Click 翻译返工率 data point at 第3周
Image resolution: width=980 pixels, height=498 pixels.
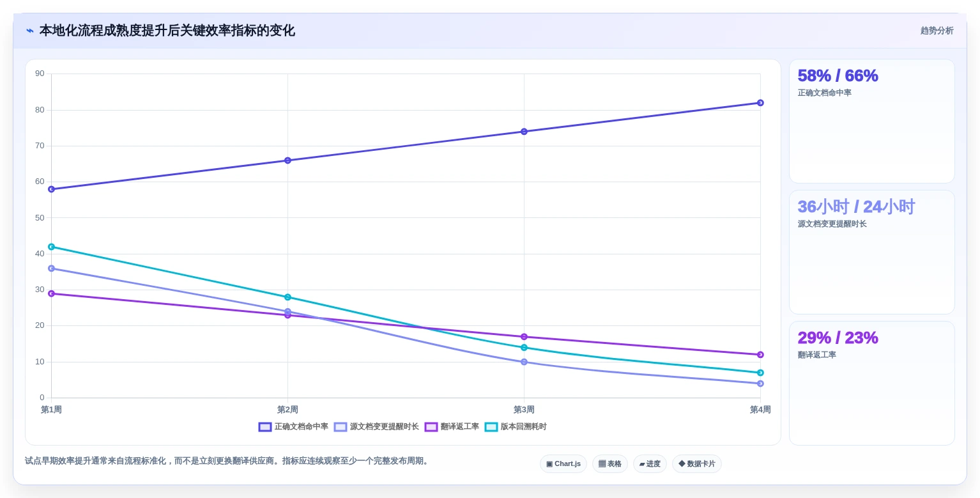click(x=524, y=337)
